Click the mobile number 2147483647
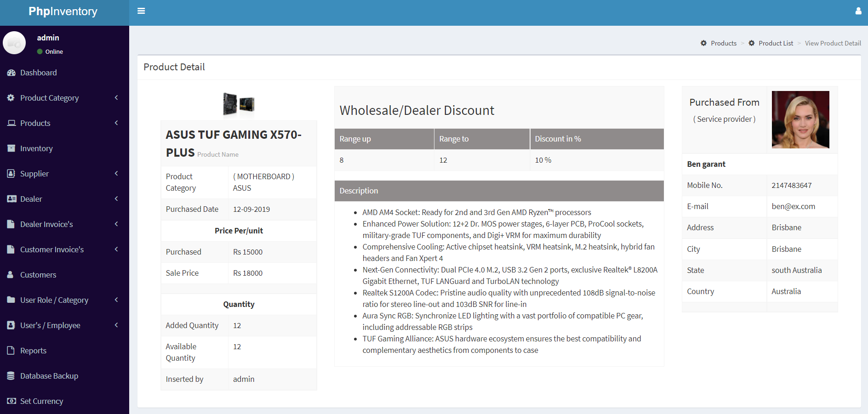Viewport: 868px width, 414px height. pyautogui.click(x=792, y=185)
